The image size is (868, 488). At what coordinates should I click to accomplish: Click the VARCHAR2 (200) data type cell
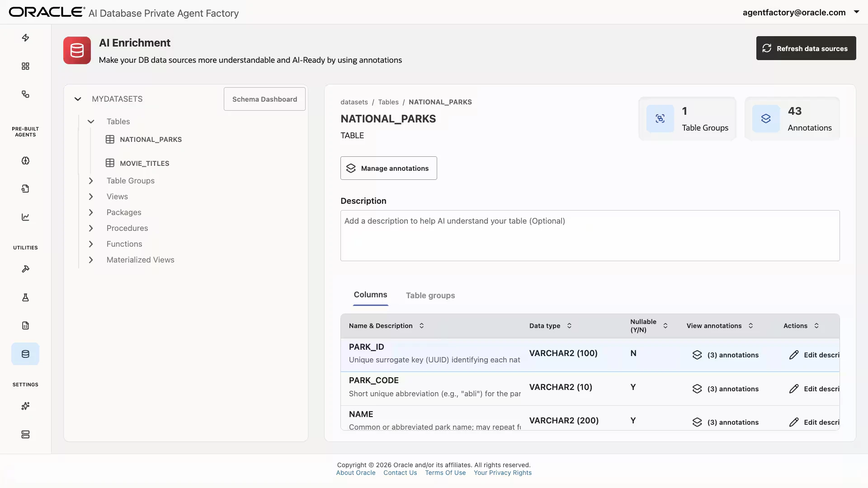[564, 421]
